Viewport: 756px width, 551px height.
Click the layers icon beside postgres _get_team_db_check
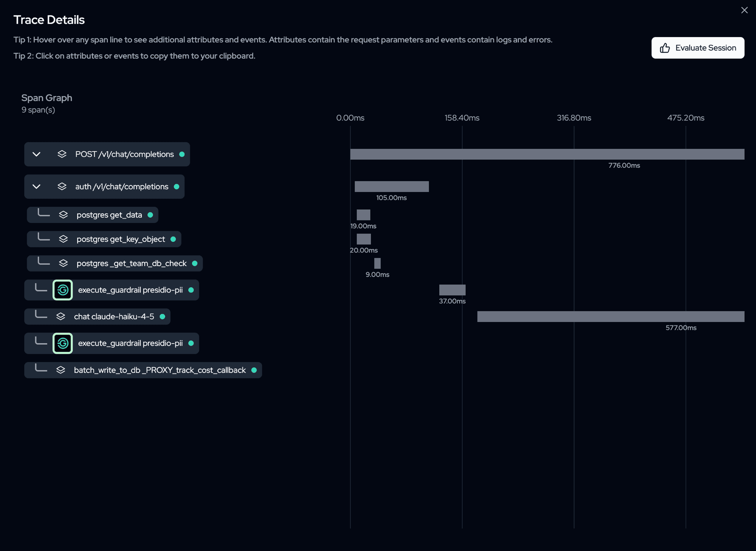[x=63, y=263]
